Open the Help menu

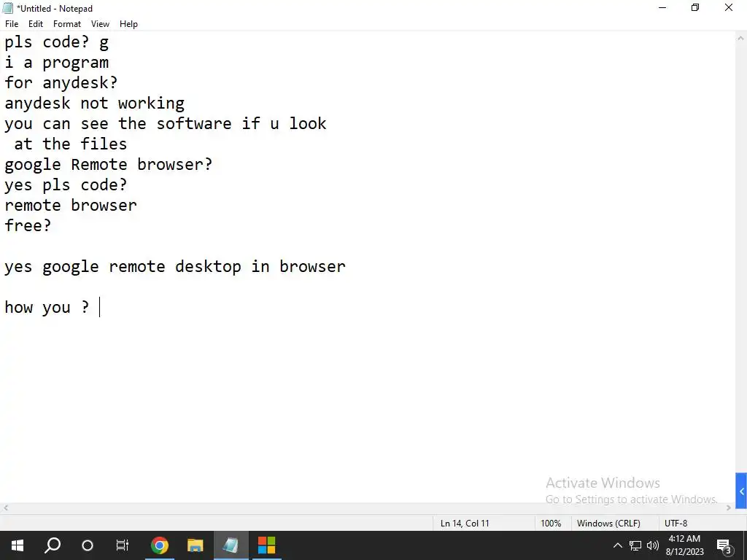coord(128,24)
